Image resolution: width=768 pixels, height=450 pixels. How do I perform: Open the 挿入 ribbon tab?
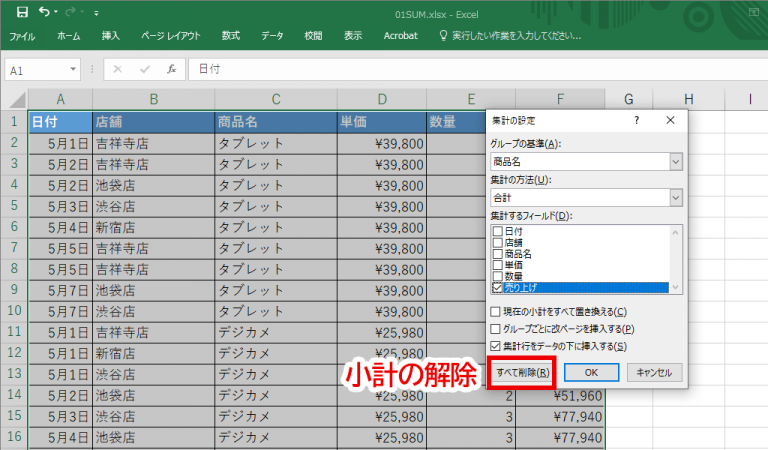(111, 36)
